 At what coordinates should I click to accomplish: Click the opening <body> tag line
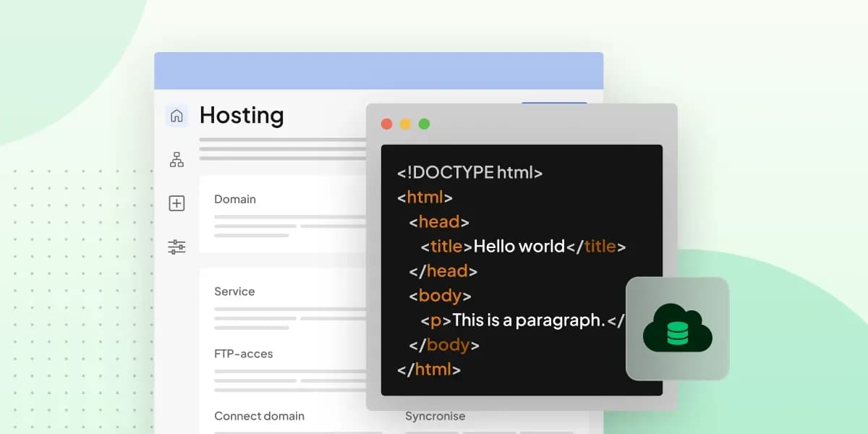(x=440, y=295)
